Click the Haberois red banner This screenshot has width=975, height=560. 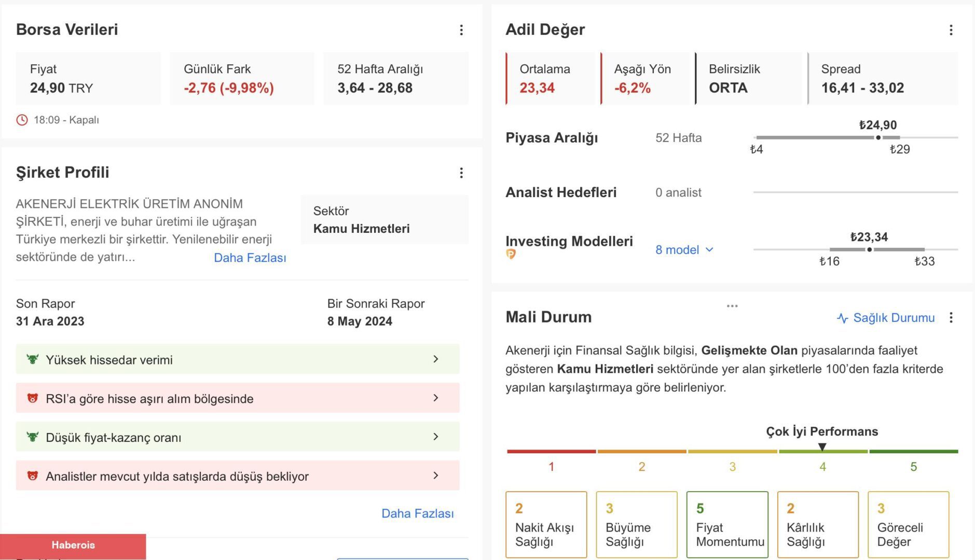click(73, 545)
